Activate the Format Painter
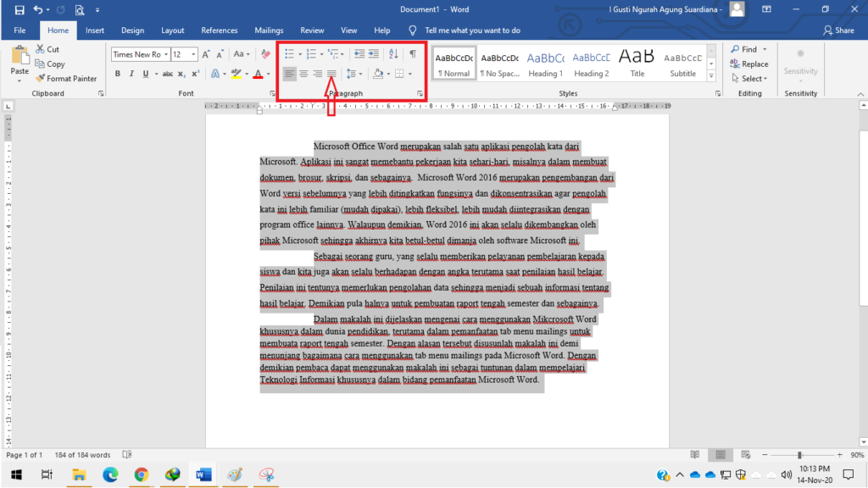 click(x=66, y=79)
